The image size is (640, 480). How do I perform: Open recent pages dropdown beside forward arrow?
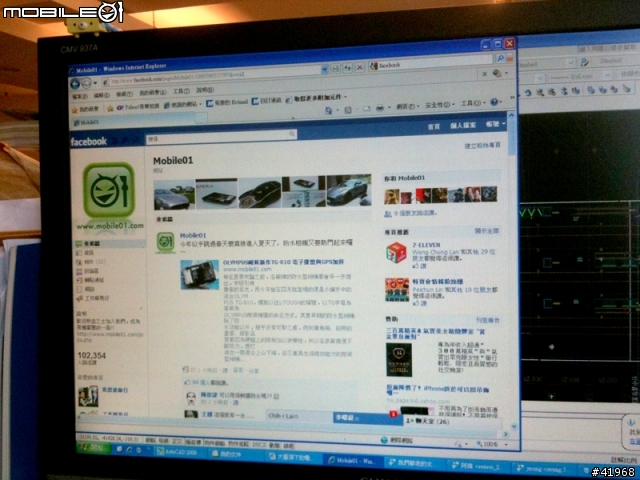pyautogui.click(x=95, y=83)
